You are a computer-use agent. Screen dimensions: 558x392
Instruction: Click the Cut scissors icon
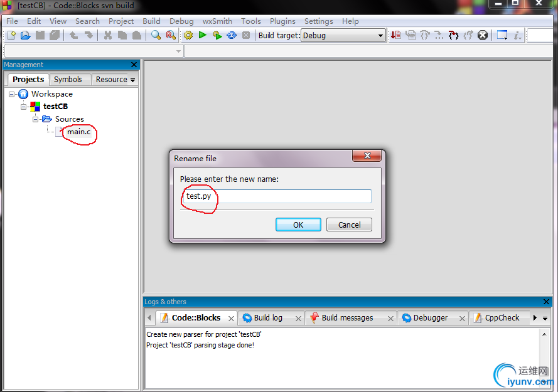[x=108, y=35]
